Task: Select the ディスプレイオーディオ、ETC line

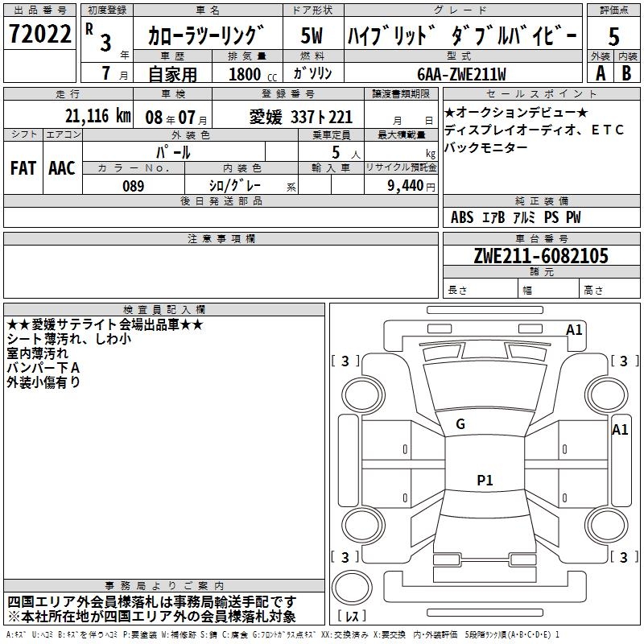Action: click(x=535, y=130)
